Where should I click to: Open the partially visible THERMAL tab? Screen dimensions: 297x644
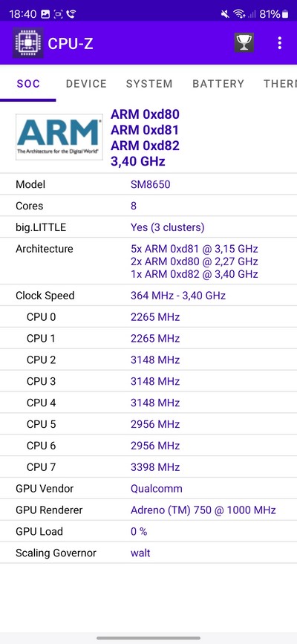pos(280,84)
